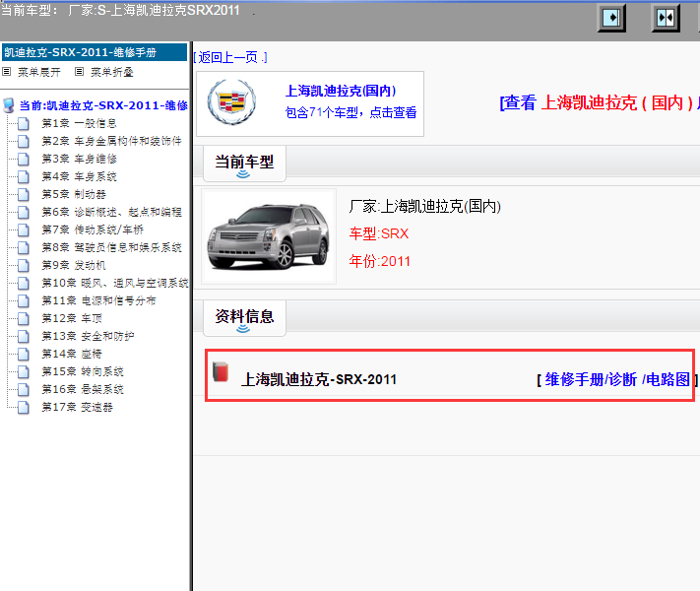Screen dimensions: 700x591
Task: Collapse all menus with 菜单折叠
Action: coord(111,72)
